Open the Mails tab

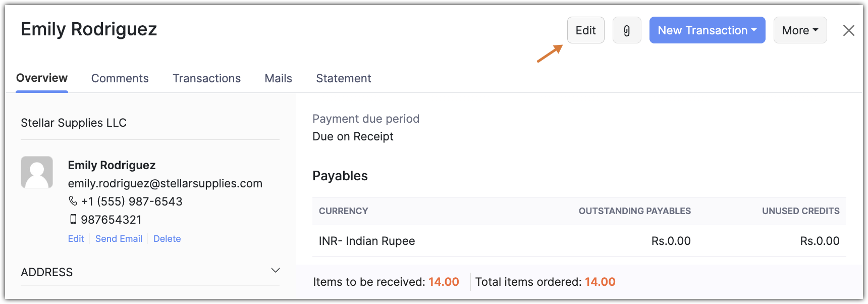278,78
